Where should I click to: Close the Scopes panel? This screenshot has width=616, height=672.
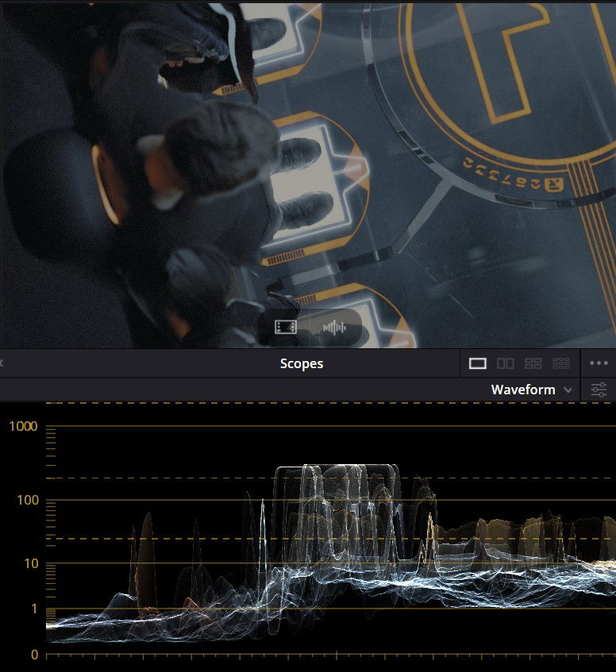pyautogui.click(x=2, y=363)
